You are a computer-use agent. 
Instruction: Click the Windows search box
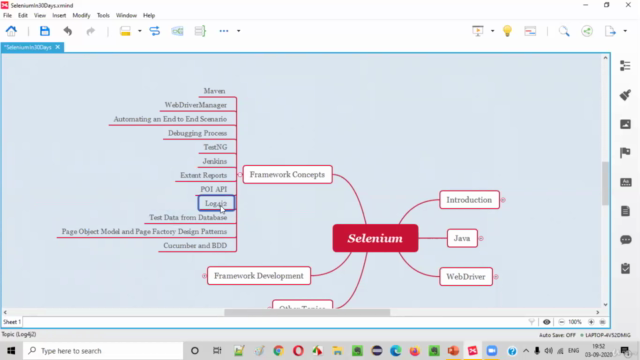[x=103, y=351]
